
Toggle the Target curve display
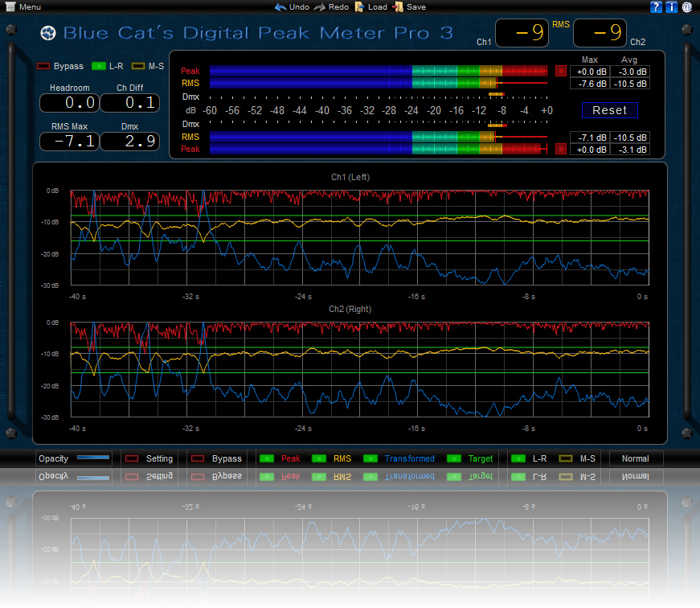(x=453, y=458)
